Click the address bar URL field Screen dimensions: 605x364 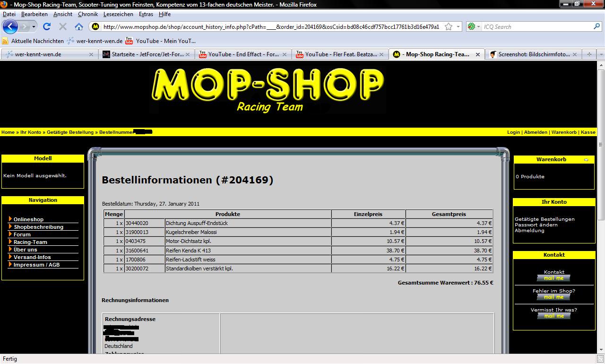pyautogui.click(x=271, y=27)
